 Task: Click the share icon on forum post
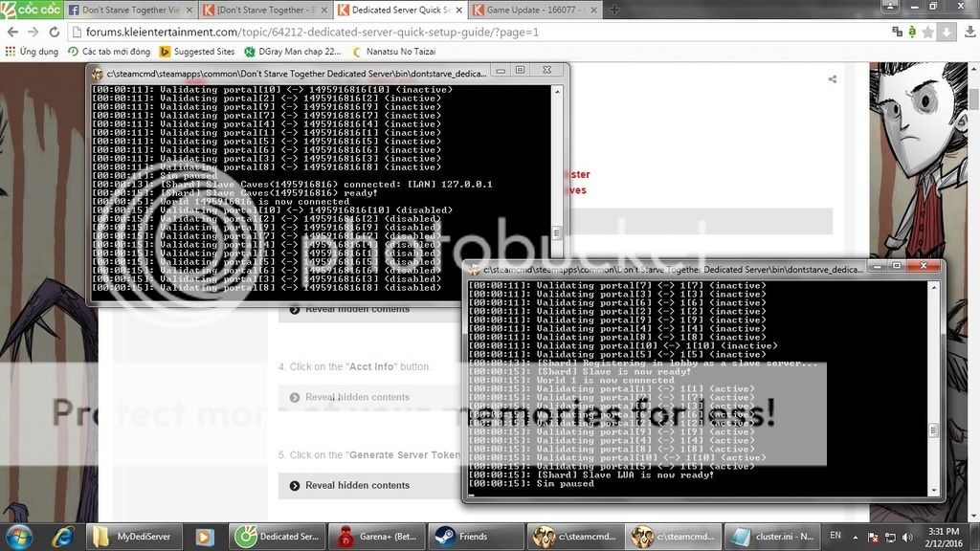tap(833, 79)
